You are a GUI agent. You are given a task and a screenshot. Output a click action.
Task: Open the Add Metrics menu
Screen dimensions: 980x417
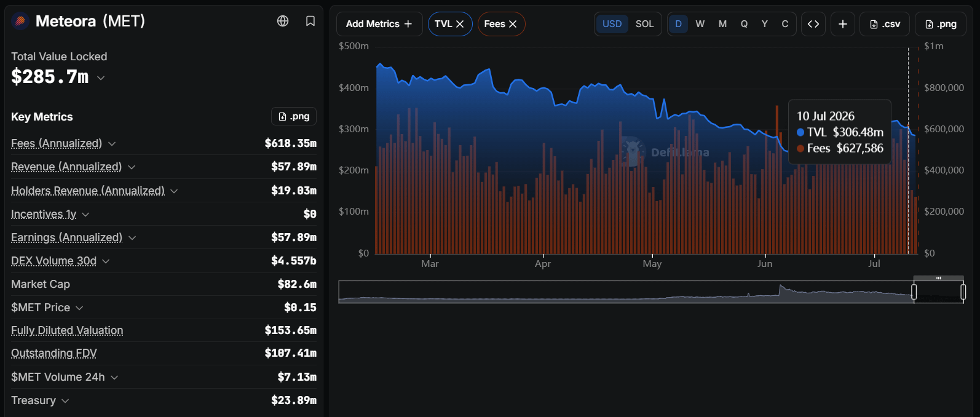coord(379,24)
